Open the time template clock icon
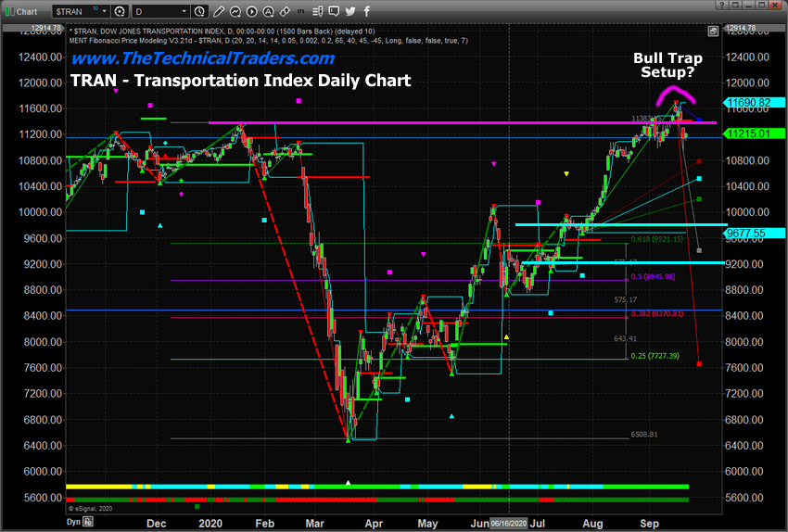The height and width of the screenshot is (532, 788). [x=199, y=11]
